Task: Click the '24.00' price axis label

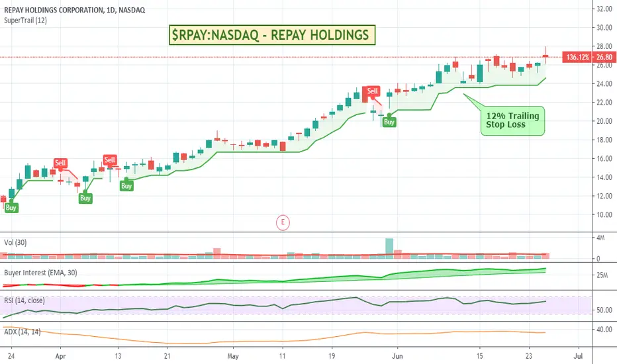Action: (604, 83)
